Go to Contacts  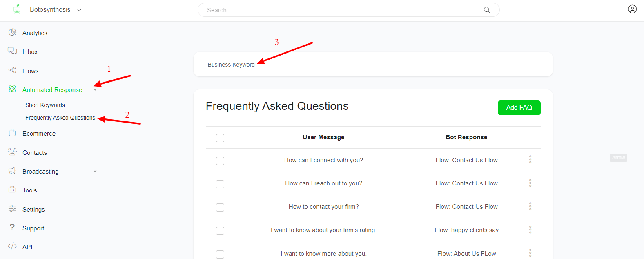click(x=35, y=153)
